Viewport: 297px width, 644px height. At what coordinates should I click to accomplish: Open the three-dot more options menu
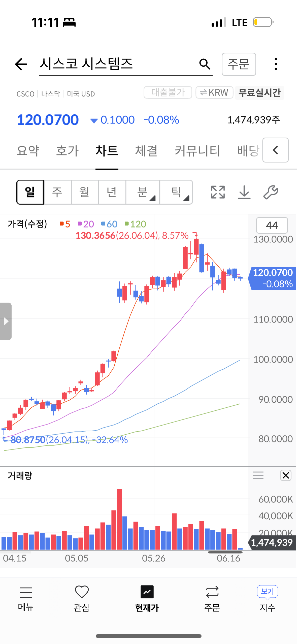pyautogui.click(x=276, y=64)
